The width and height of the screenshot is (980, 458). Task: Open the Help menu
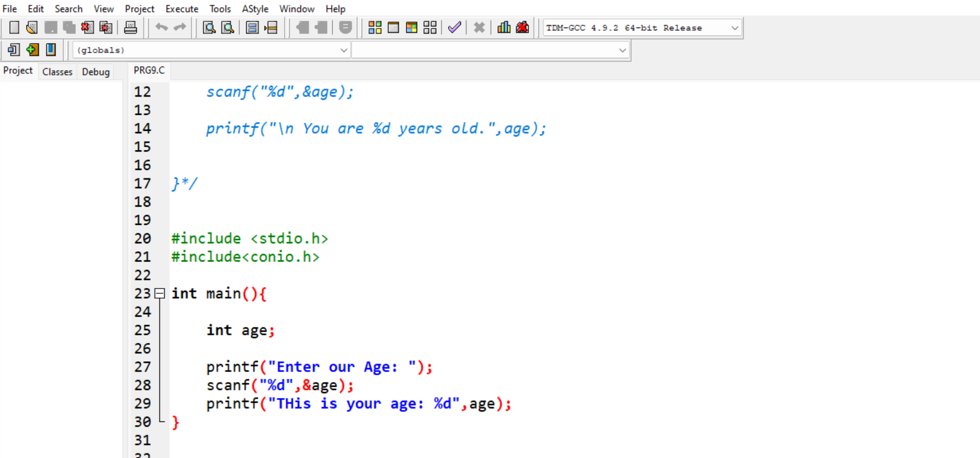[335, 9]
